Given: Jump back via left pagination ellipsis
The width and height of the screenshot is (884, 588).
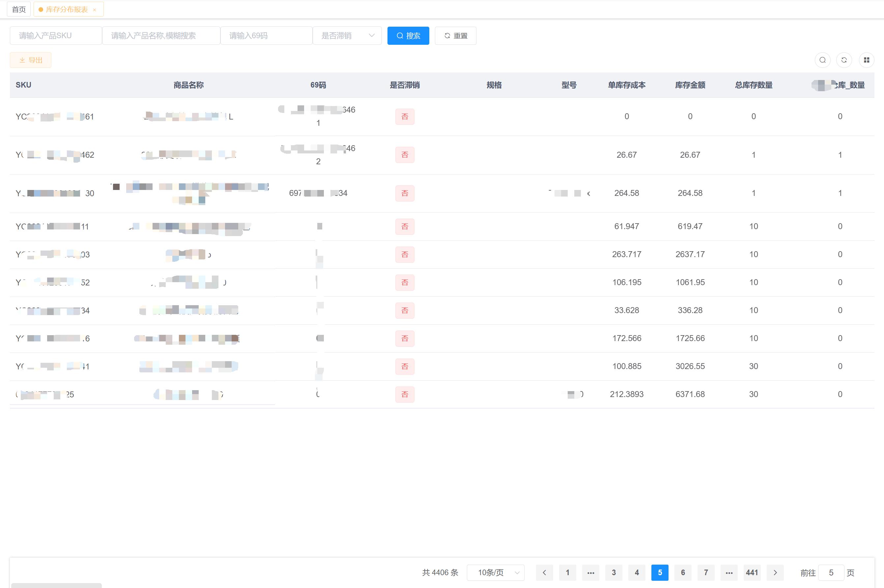Looking at the screenshot, I should click(590, 572).
